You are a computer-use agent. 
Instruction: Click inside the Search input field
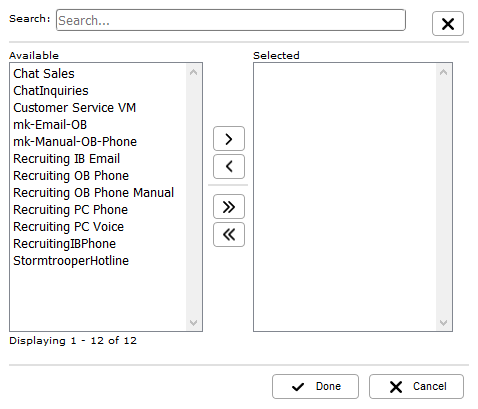point(231,20)
